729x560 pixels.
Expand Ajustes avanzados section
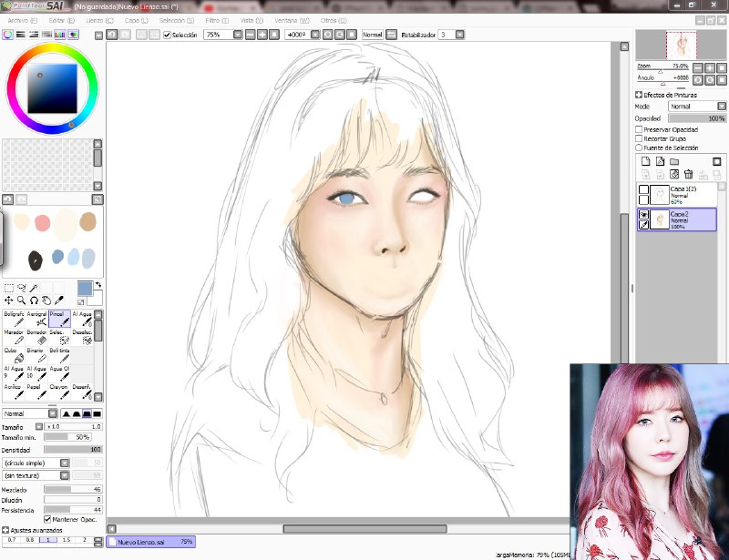click(x=5, y=529)
